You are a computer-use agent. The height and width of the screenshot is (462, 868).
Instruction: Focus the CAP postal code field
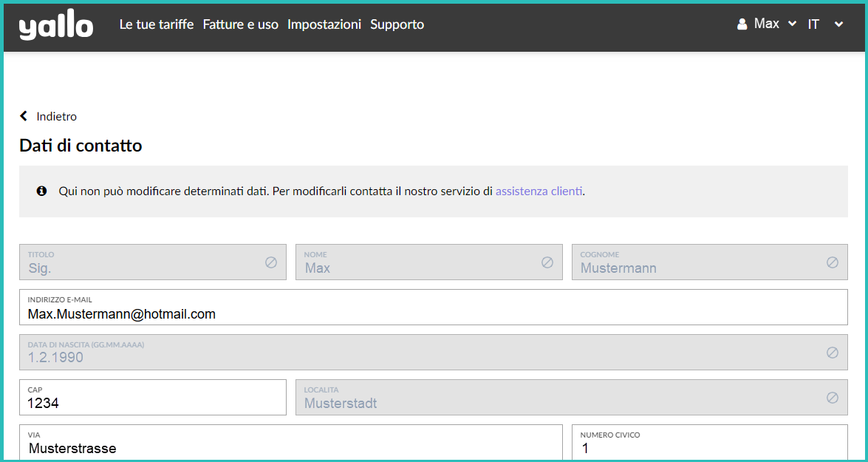152,403
